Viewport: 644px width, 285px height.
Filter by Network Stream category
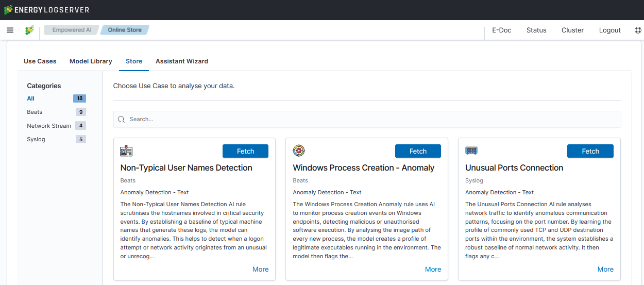[x=49, y=126]
